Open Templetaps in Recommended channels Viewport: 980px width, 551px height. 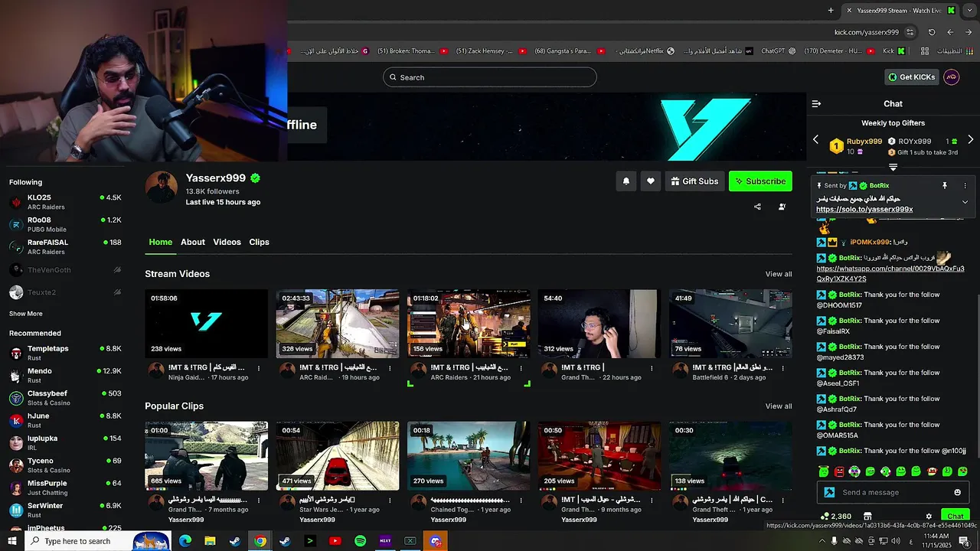[65, 353]
